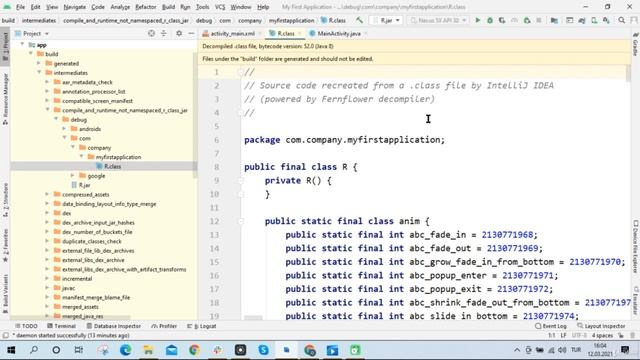Open the Layout Inspector
This screenshot has width=640, height=360.
pyautogui.click(x=601, y=326)
